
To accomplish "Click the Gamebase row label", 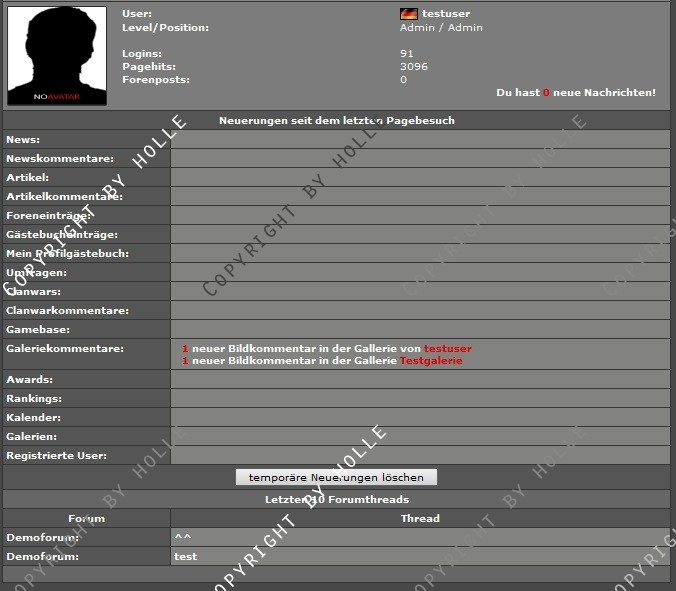I will pyautogui.click(x=38, y=330).
